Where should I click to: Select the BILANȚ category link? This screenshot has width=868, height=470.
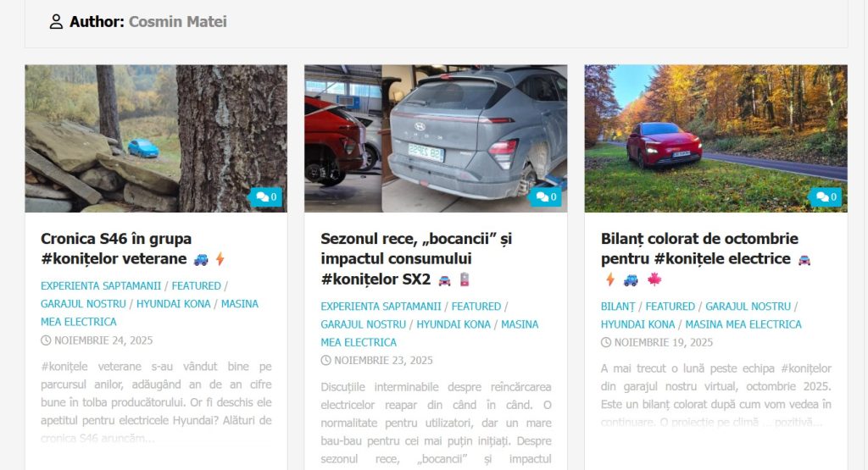point(618,307)
